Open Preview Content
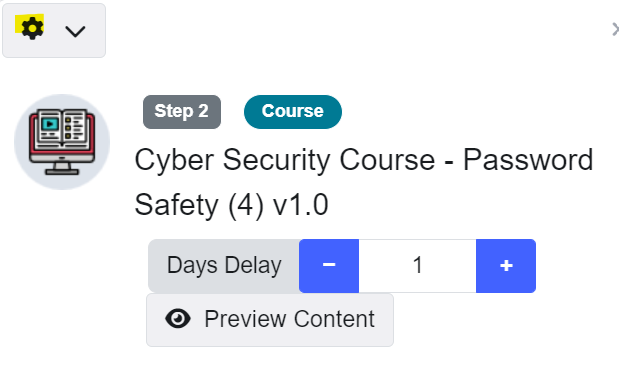619x384 pixels. point(270,320)
